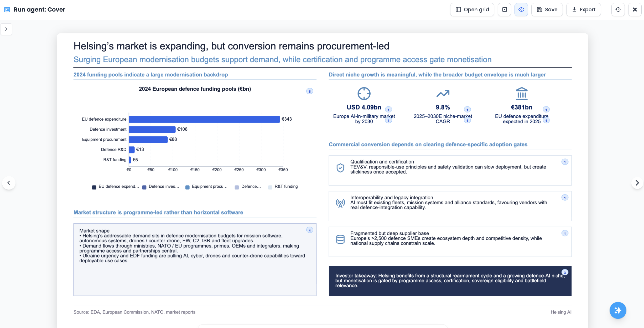
Task: Click heading 'Market structure is programme-led'
Action: (158, 212)
